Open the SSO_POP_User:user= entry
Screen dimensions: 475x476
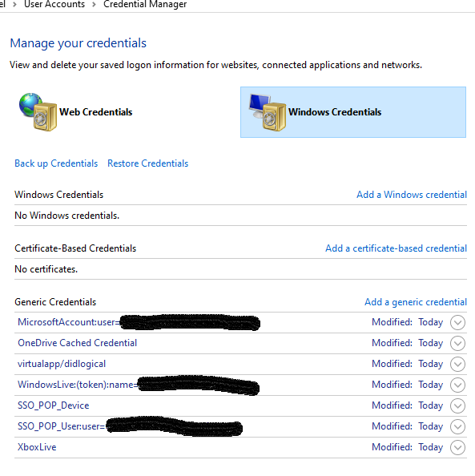pyautogui.click(x=240, y=426)
